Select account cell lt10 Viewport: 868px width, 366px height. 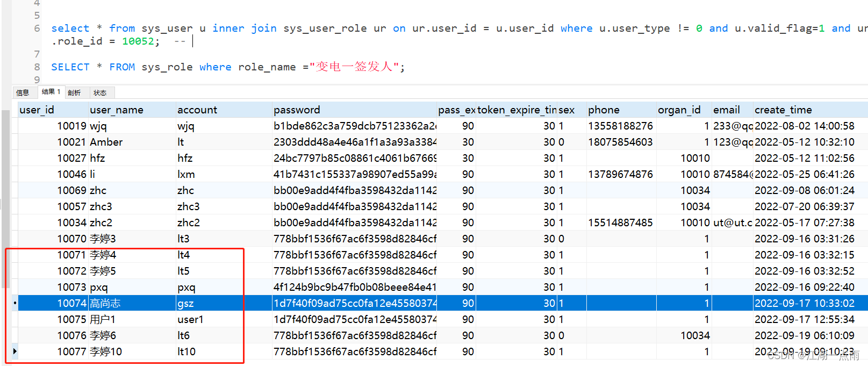click(x=224, y=351)
